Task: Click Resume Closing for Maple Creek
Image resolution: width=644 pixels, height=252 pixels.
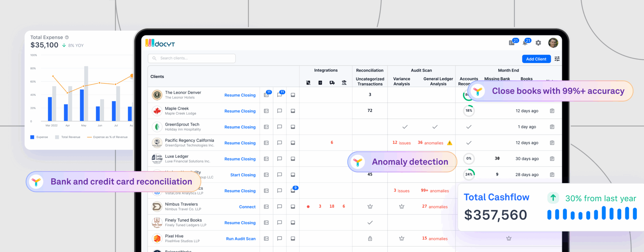Action: coord(240,111)
